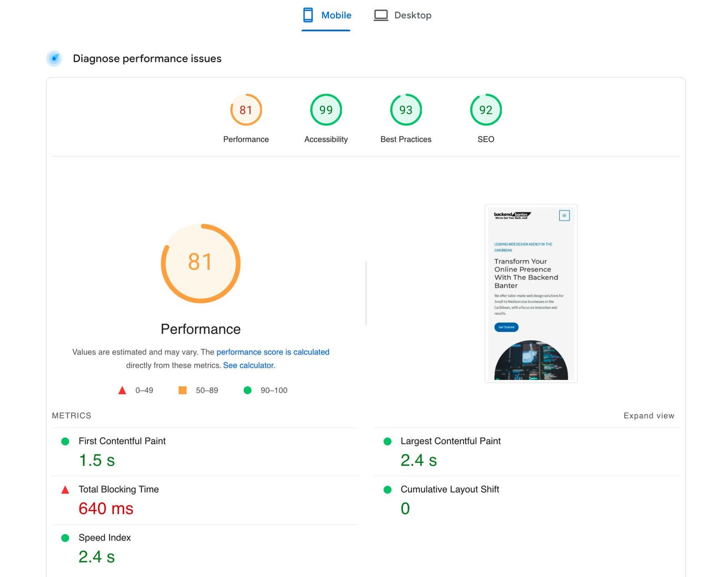Click the website preview thumbnail
728x577 pixels.
pyautogui.click(x=531, y=293)
